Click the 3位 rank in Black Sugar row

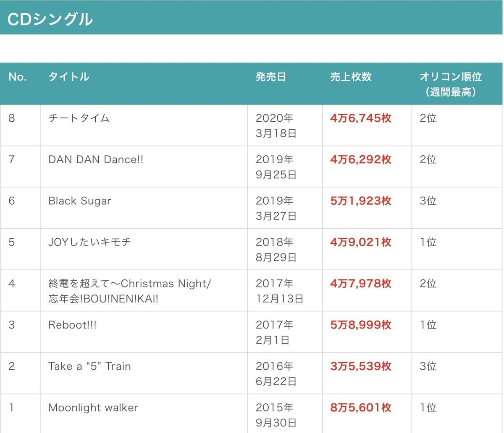[x=428, y=201]
